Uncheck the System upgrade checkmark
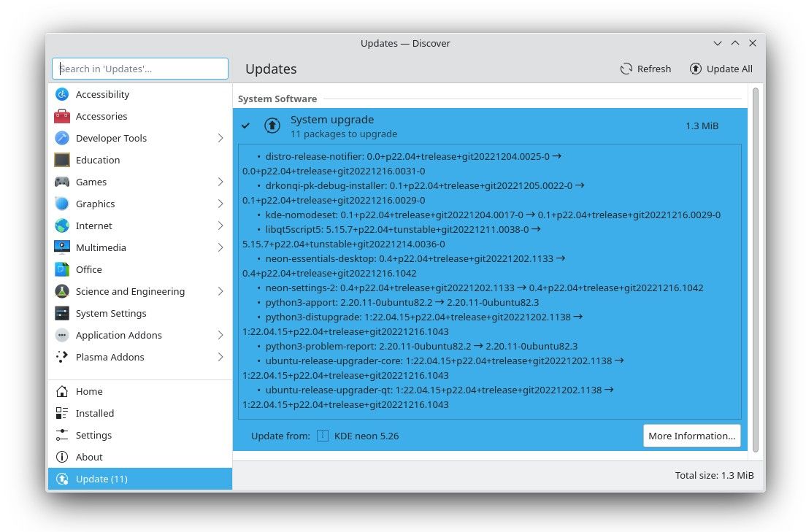Image resolution: width=806 pixels, height=532 pixels. [246, 126]
